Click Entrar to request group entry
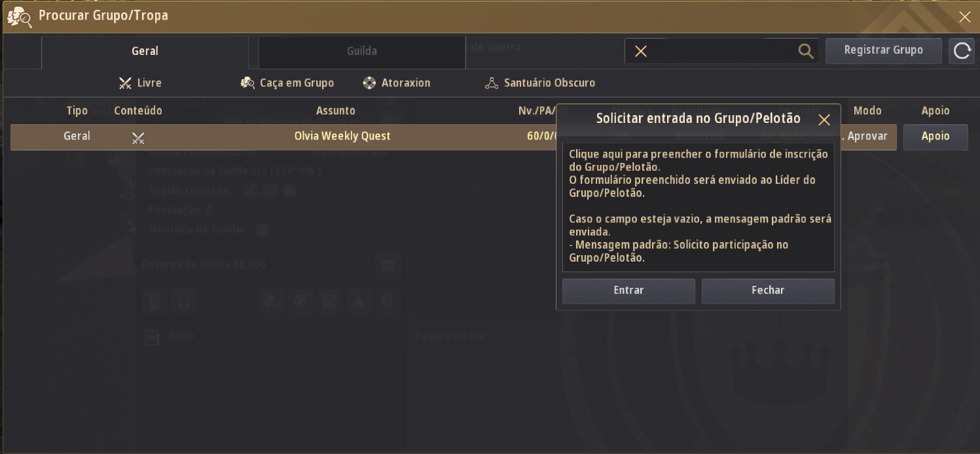This screenshot has height=454, width=980. pos(628,290)
